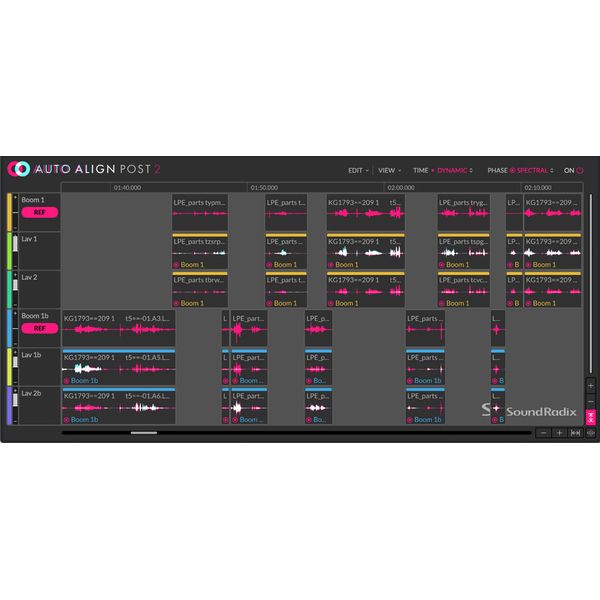600x600 pixels.
Task: Click the 01:50.000 timeline ruler marker
Action: (x=264, y=187)
